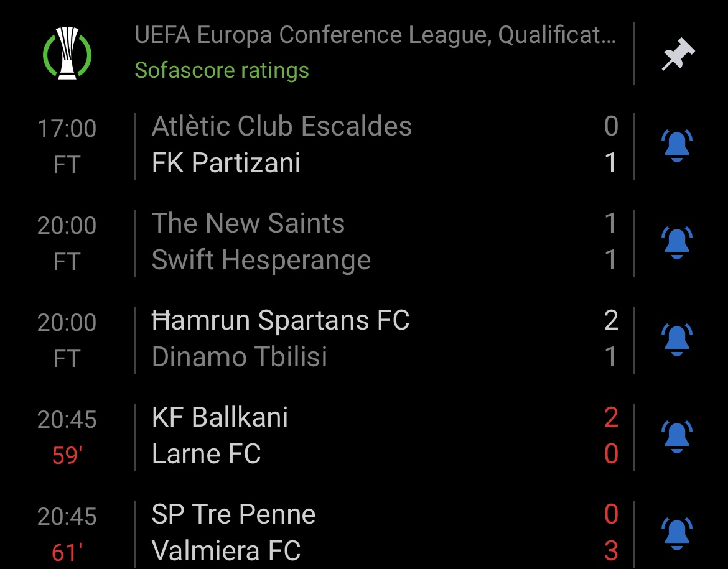Pin the Conference League competition
Image resolution: width=728 pixels, height=569 pixels.
(678, 54)
